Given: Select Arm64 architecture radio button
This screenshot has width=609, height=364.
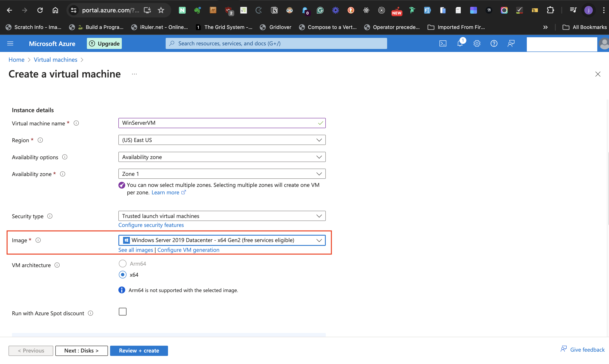Looking at the screenshot, I should tap(122, 264).
